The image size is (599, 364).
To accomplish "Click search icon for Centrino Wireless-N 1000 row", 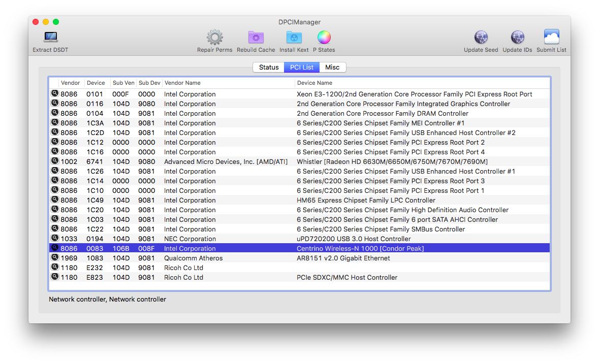I will [x=55, y=248].
